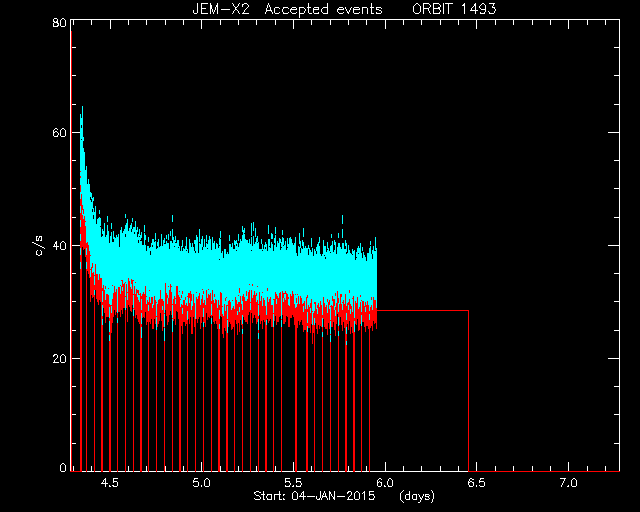Click the 6.0 x-axis tick label
Viewport: 640px width, 512px height.
385,483
